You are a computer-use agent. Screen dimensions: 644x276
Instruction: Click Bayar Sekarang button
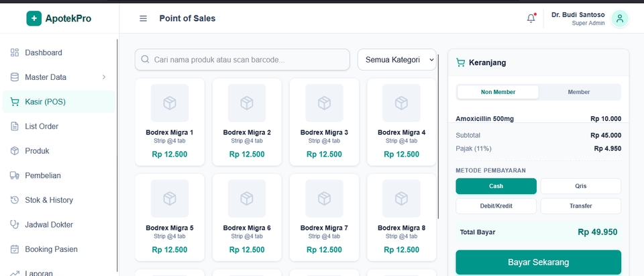(539, 262)
